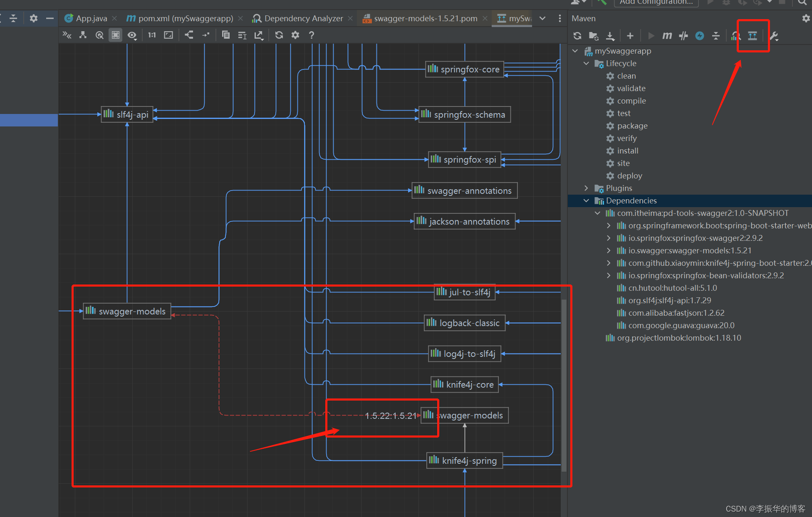The width and height of the screenshot is (812, 517).
Task: Click Execute Maven Goal 'm' icon
Action: point(667,36)
